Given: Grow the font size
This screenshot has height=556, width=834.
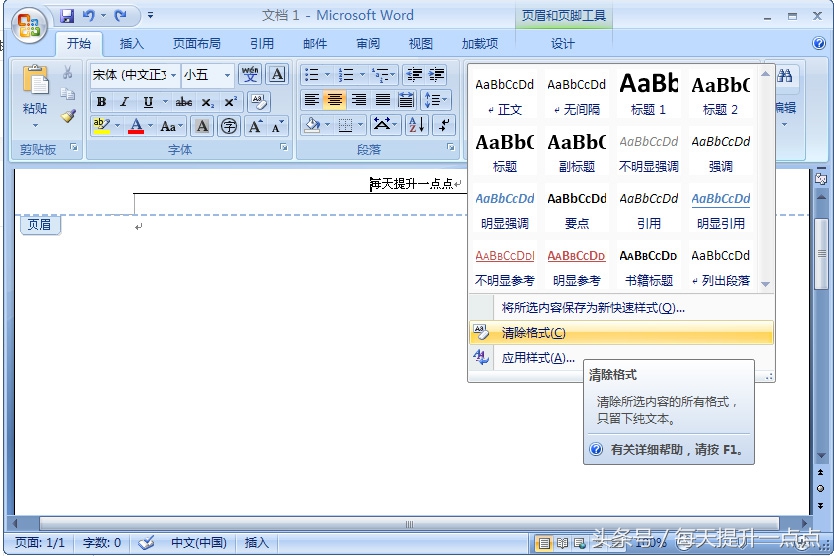Looking at the screenshot, I should coord(255,127).
